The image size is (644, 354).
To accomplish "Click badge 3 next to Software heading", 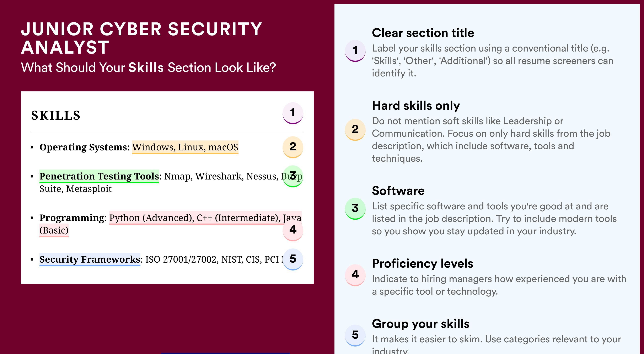I will 355,209.
